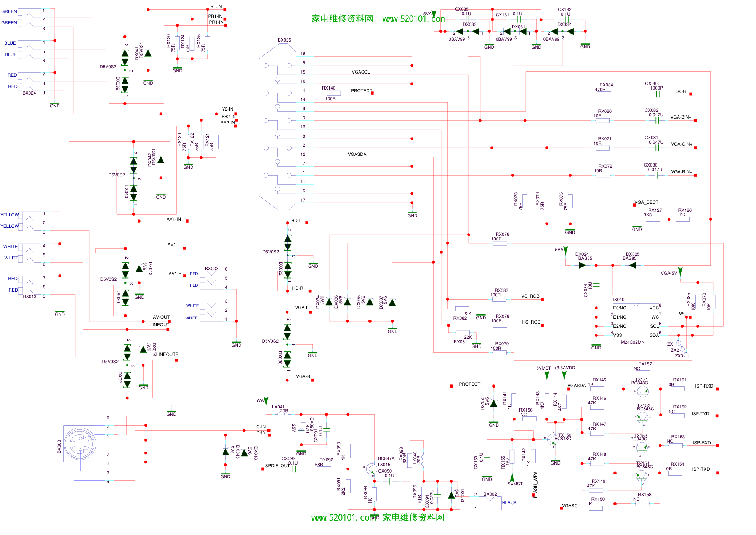Click the VGA-BIN+ output label
This screenshot has height=535, width=756.
click(681, 117)
